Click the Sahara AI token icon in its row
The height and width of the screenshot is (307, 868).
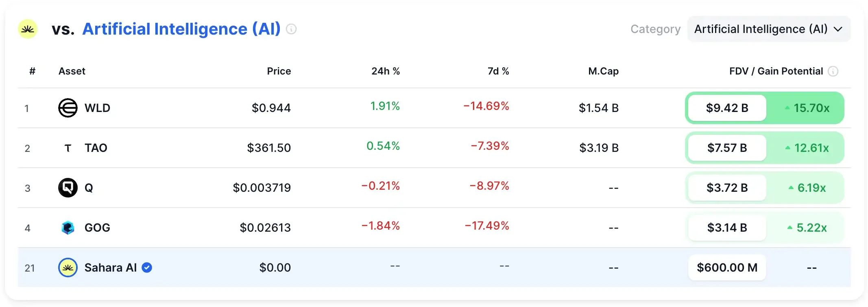tap(68, 268)
